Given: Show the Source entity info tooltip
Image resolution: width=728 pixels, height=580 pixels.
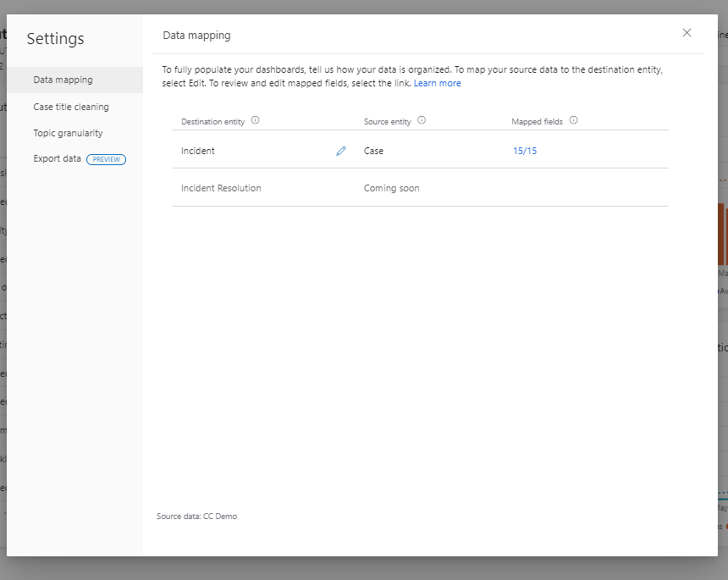Looking at the screenshot, I should tap(422, 120).
